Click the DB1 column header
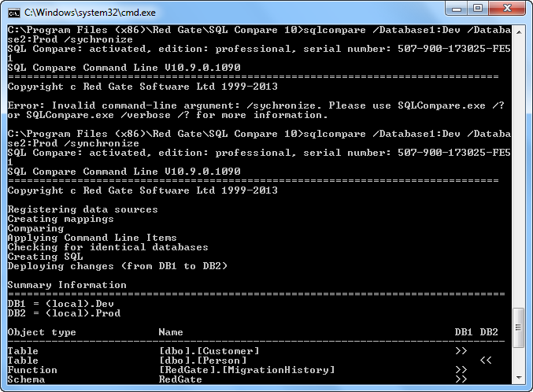Viewport: 533px width, 392px height. click(x=464, y=332)
